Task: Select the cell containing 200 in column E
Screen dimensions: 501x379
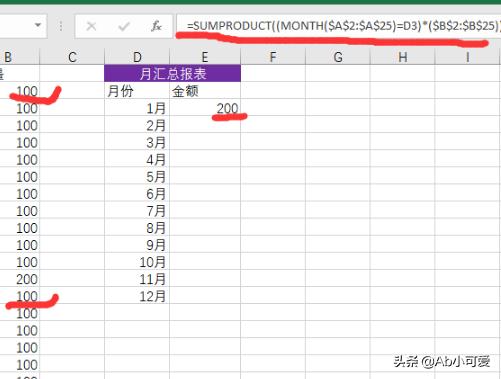Action: coord(205,108)
